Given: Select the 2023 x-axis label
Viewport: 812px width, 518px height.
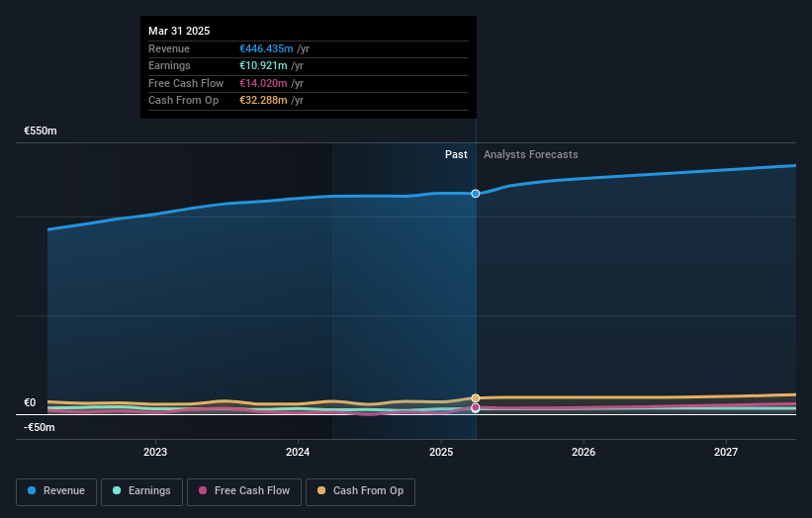Looking at the screenshot, I should tap(155, 453).
